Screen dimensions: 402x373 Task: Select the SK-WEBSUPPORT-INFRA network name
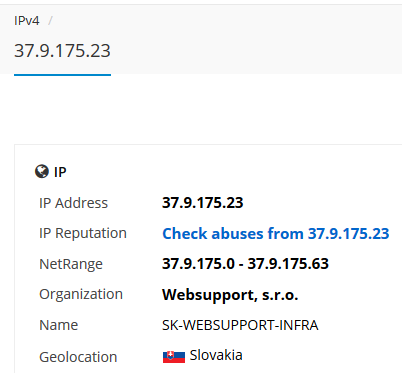tap(240, 325)
